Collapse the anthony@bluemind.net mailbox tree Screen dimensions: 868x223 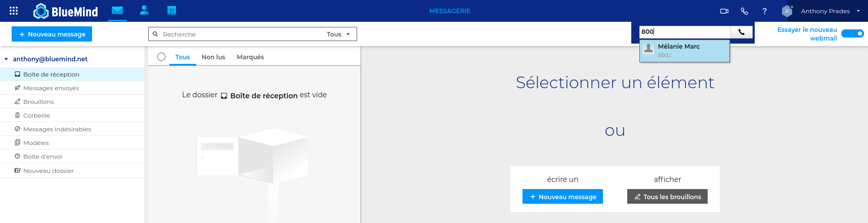[6, 59]
